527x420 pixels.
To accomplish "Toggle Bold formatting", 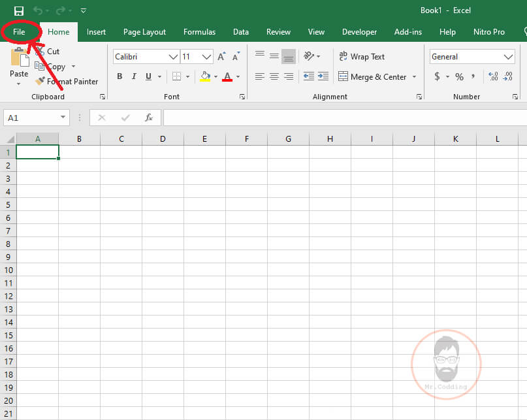I will pos(120,76).
